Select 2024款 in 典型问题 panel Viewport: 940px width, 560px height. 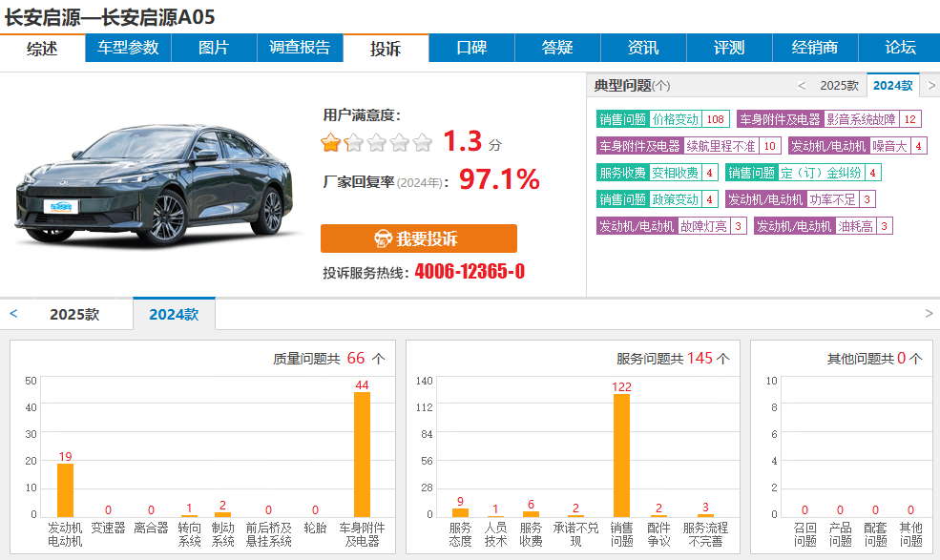pyautogui.click(x=892, y=86)
